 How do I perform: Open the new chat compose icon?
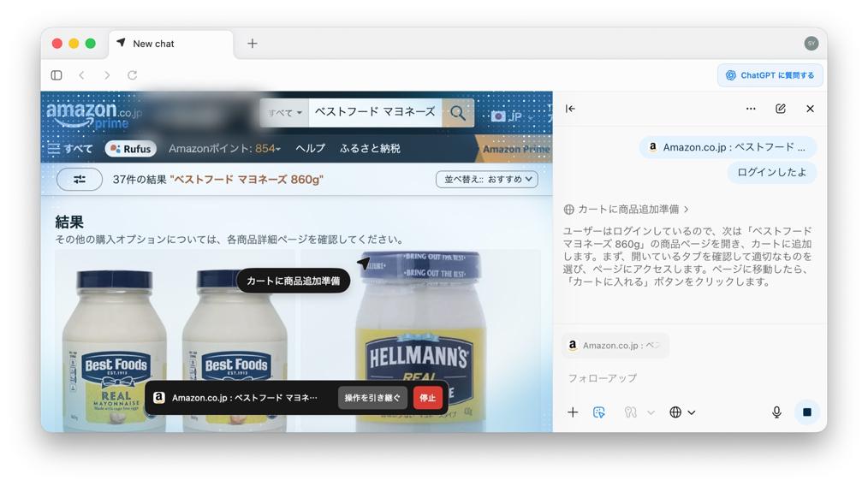click(x=780, y=109)
